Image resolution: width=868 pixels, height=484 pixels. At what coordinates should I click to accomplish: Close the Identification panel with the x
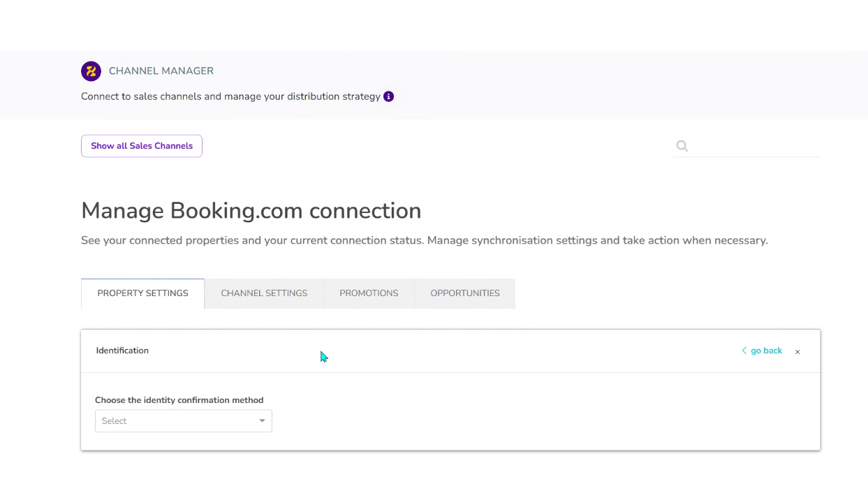797,352
